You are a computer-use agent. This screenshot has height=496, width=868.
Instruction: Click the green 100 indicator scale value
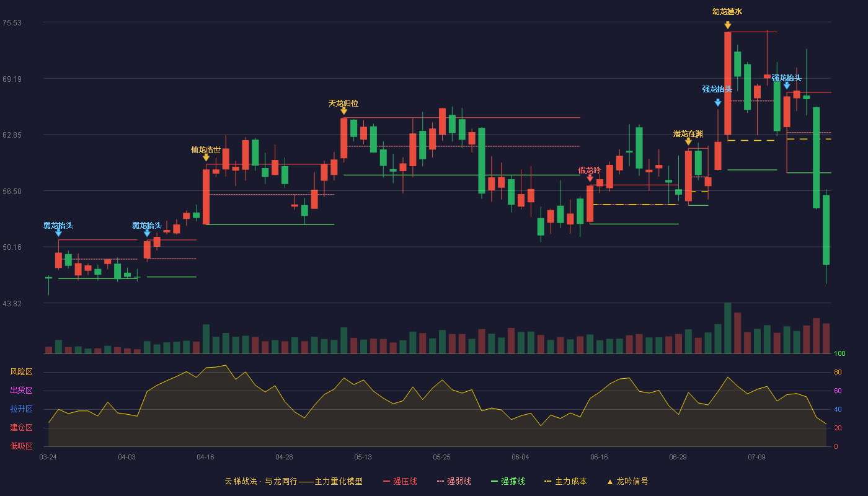point(839,354)
